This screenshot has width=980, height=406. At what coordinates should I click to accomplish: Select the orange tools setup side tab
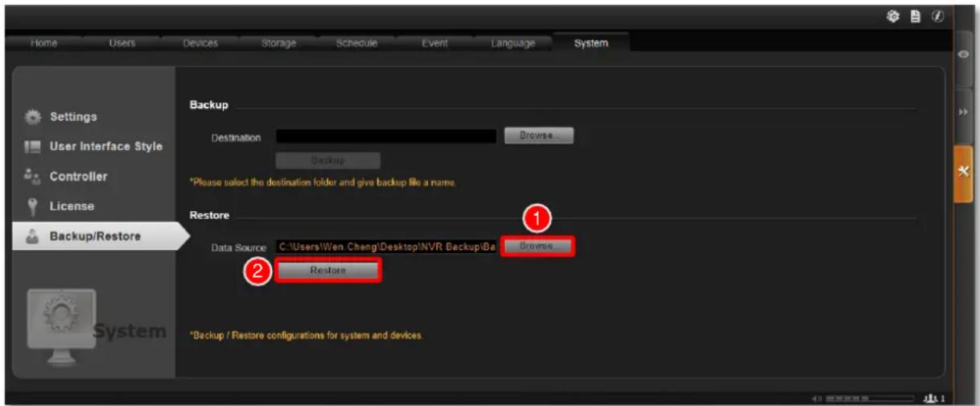[x=964, y=173]
